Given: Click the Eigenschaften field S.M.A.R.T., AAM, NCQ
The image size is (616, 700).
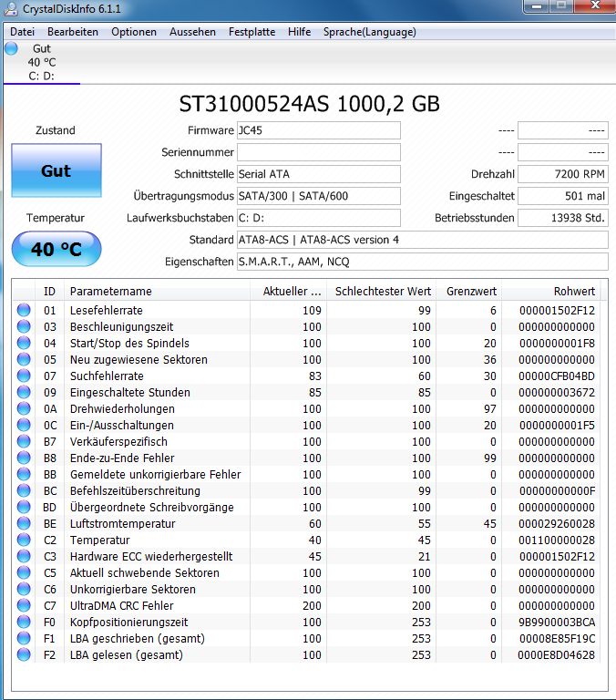Looking at the screenshot, I should tap(422, 262).
